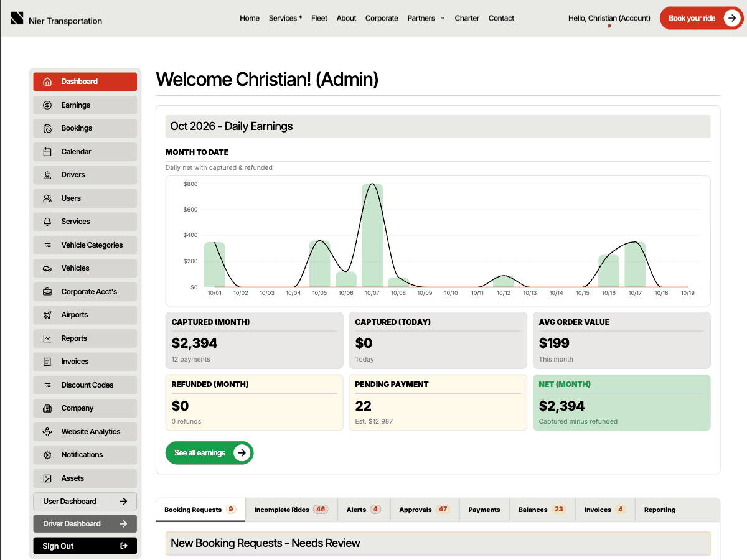This screenshot has height=560, width=747.
Task: Open the Corporate Acct's briefcase icon
Action: click(47, 292)
